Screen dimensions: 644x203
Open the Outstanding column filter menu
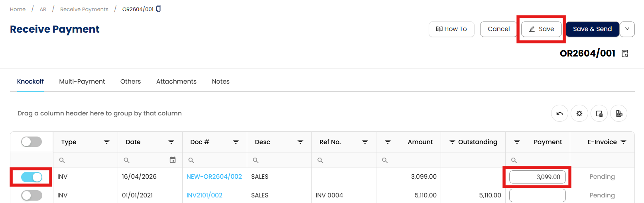452,142
